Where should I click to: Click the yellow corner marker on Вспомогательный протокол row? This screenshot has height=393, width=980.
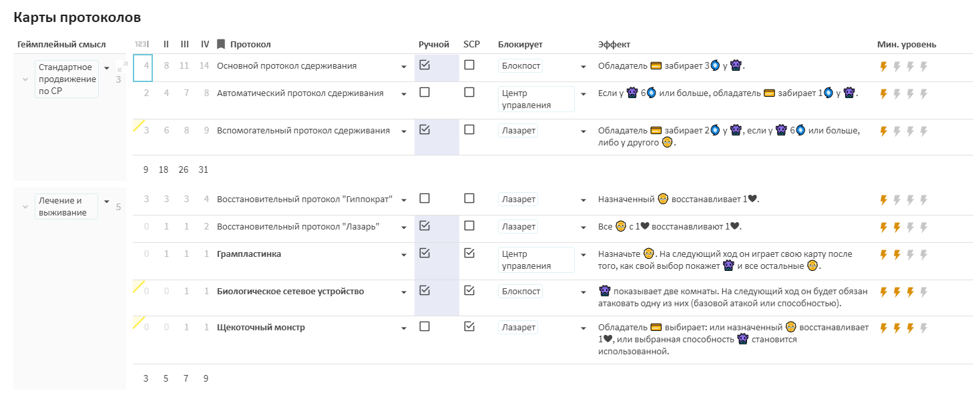coord(139,125)
